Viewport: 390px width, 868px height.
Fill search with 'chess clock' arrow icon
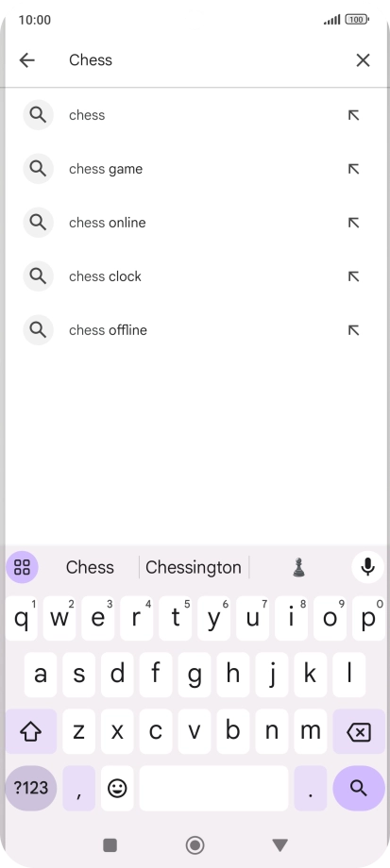353,276
